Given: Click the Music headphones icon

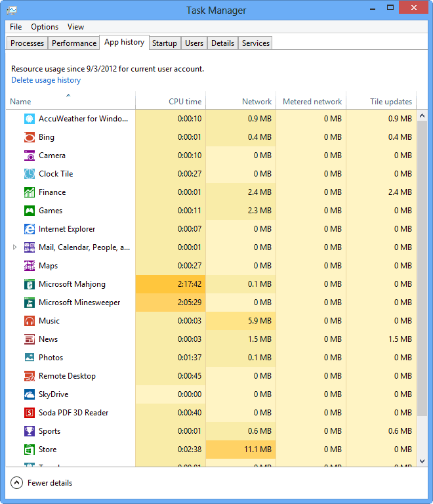Looking at the screenshot, I should click(x=30, y=321).
